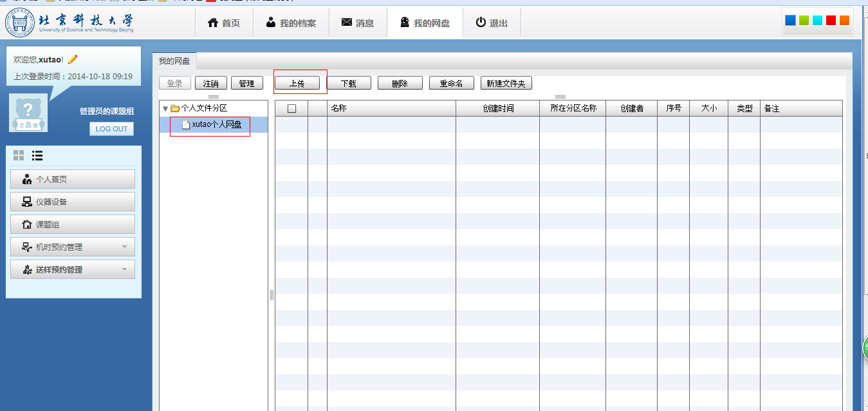Expand the 机时预约管理 dropdown arrow

(124, 247)
